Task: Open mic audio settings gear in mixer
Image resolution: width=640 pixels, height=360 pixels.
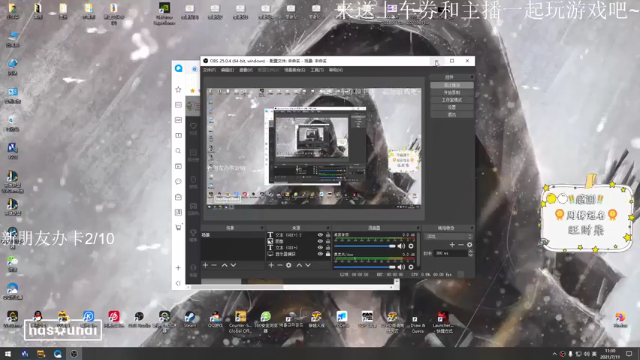Action: (411, 267)
